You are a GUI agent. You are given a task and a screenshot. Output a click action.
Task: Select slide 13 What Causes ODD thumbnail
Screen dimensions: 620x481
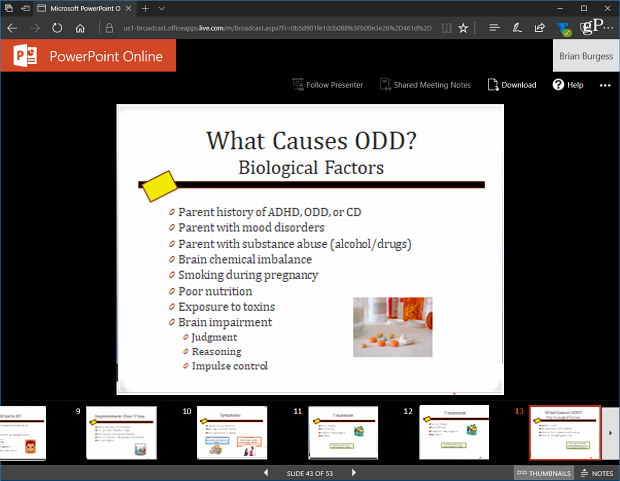tap(565, 432)
